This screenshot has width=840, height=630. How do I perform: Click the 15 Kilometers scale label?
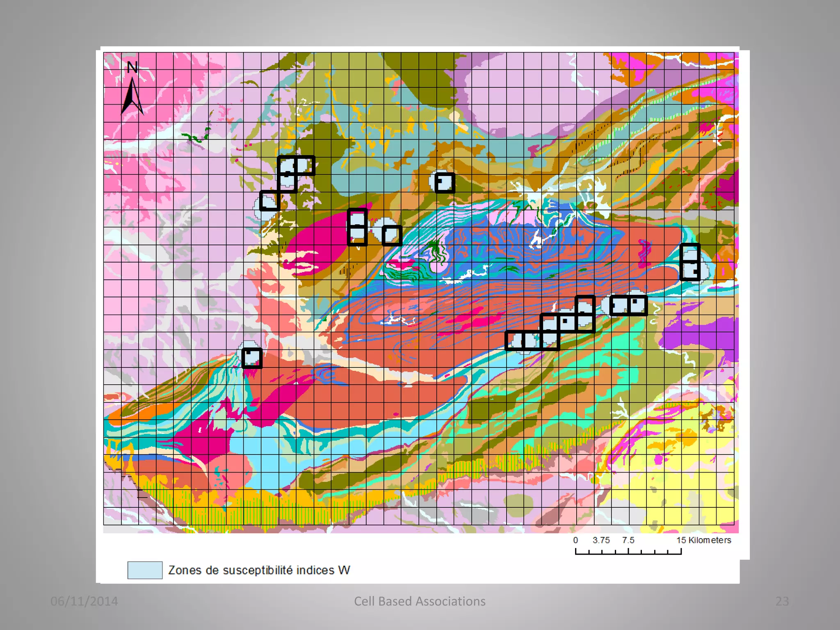pyautogui.click(x=703, y=540)
